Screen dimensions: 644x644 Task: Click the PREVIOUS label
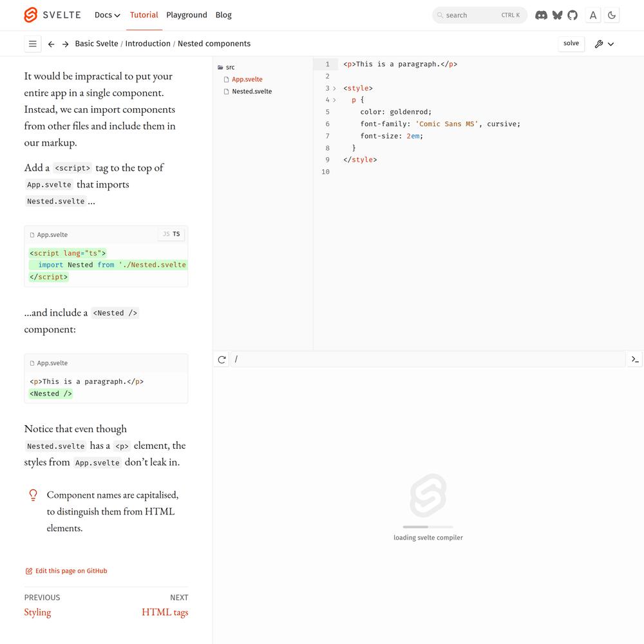(42, 598)
